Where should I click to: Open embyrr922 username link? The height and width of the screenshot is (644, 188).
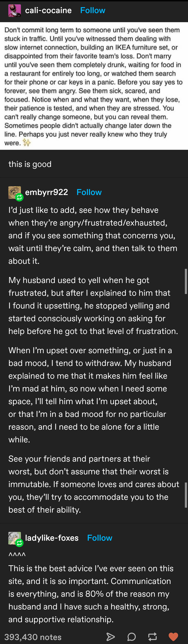coord(47,192)
